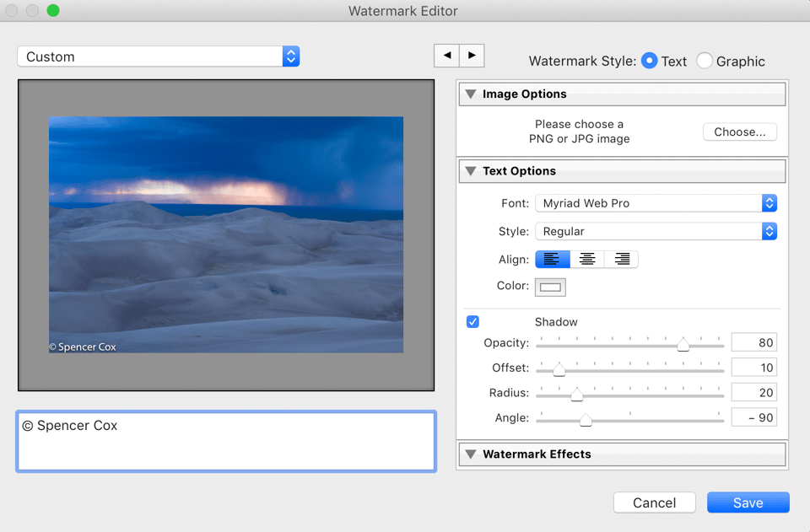The image size is (810, 532).
Task: Click the Save button
Action: (748, 502)
